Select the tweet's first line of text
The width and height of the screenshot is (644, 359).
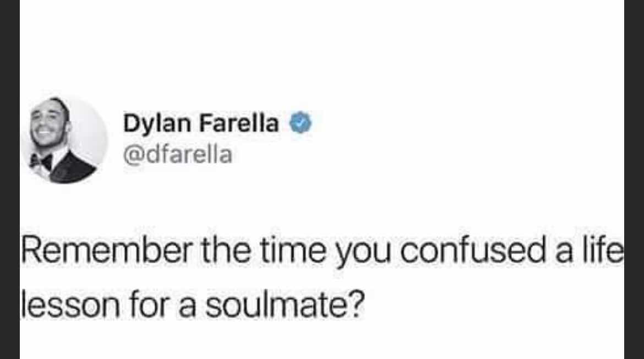tap(322, 252)
